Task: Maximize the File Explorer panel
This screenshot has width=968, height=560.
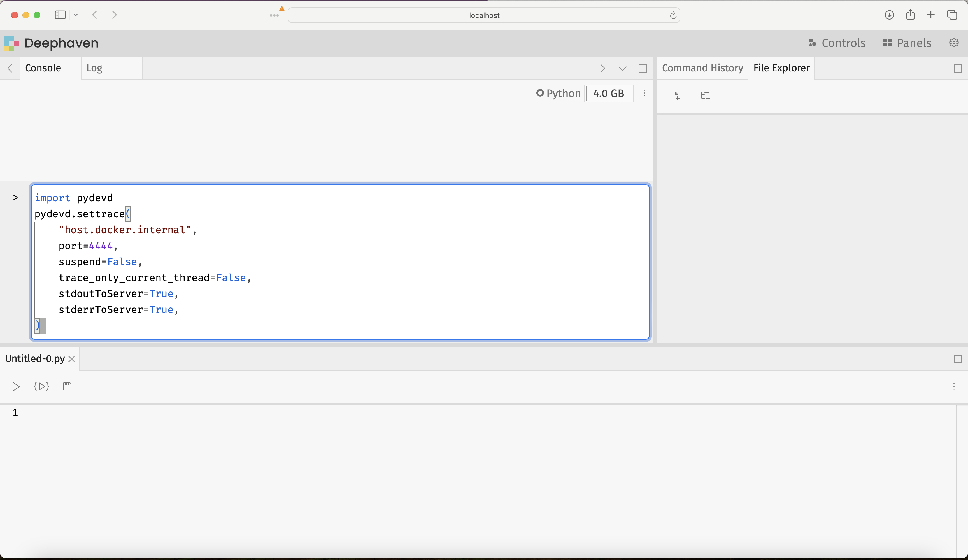Action: [958, 68]
